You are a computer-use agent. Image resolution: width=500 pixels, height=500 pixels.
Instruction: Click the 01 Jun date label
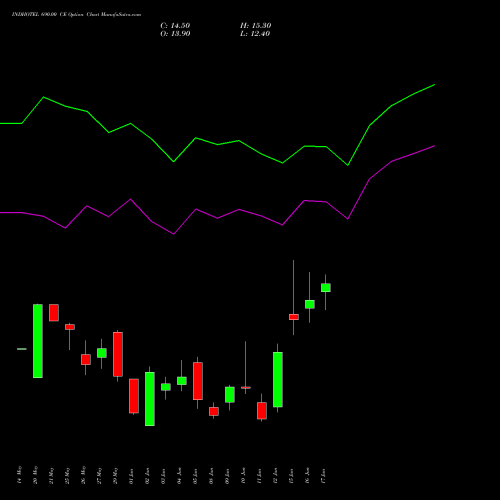click(131, 476)
